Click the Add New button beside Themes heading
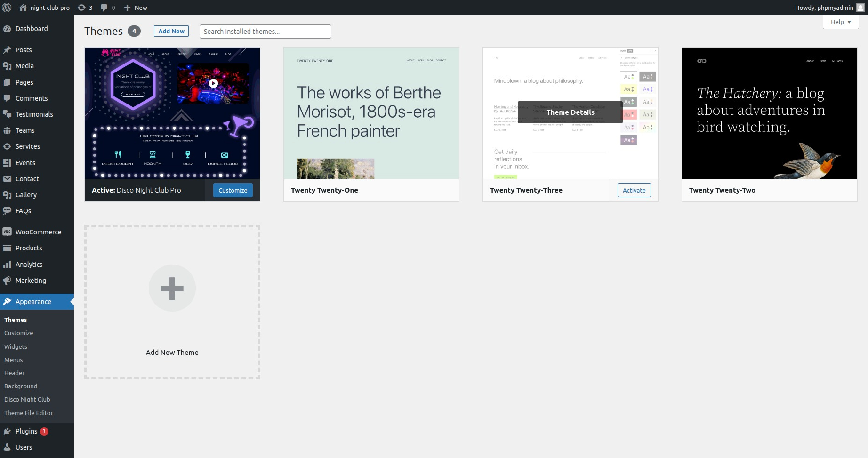 click(x=171, y=31)
